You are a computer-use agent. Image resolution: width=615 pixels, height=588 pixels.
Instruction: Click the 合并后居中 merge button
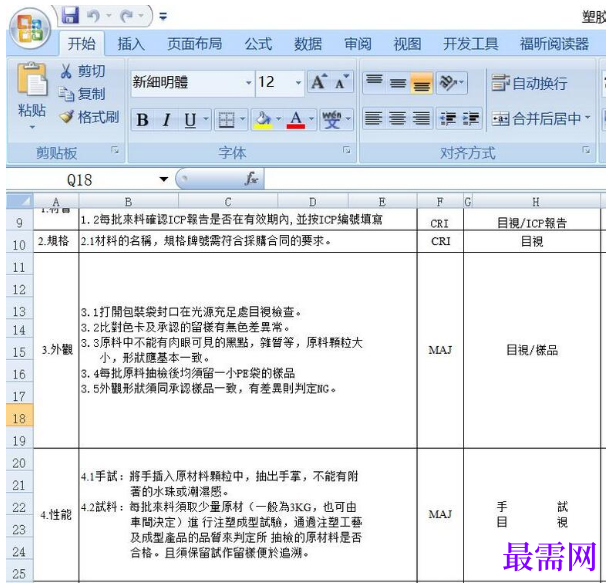pos(541,118)
